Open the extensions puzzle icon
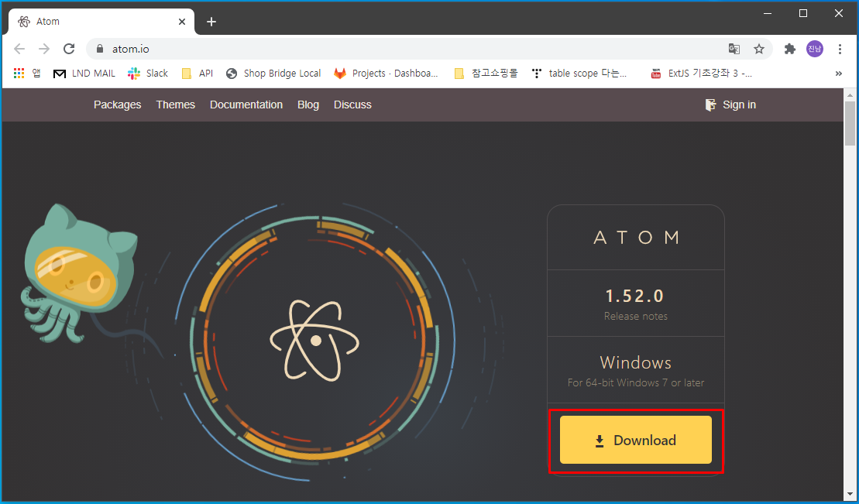This screenshot has height=504, width=859. pos(789,49)
